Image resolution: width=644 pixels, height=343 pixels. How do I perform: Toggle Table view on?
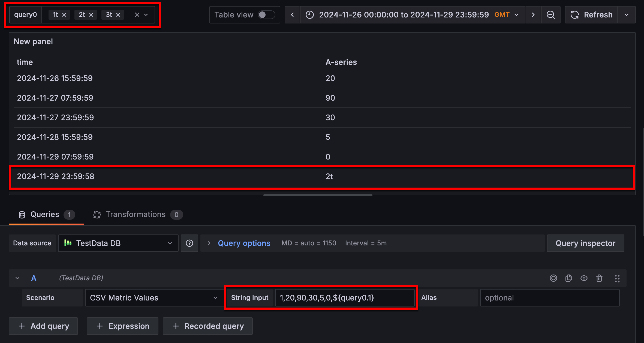pyautogui.click(x=266, y=14)
